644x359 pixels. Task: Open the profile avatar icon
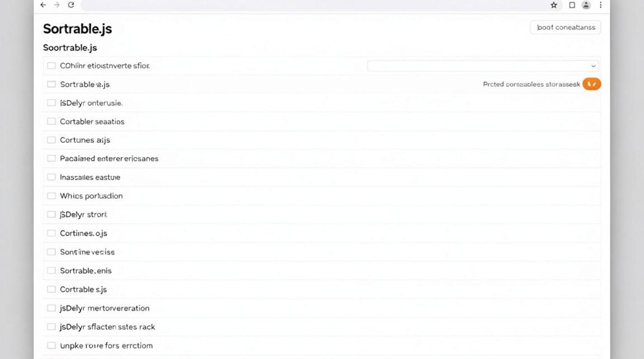point(586,5)
